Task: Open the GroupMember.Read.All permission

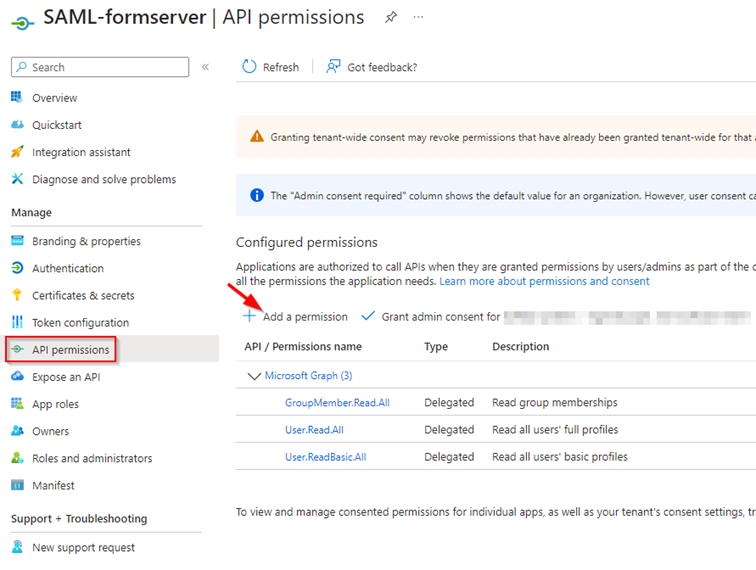Action: pos(337,403)
